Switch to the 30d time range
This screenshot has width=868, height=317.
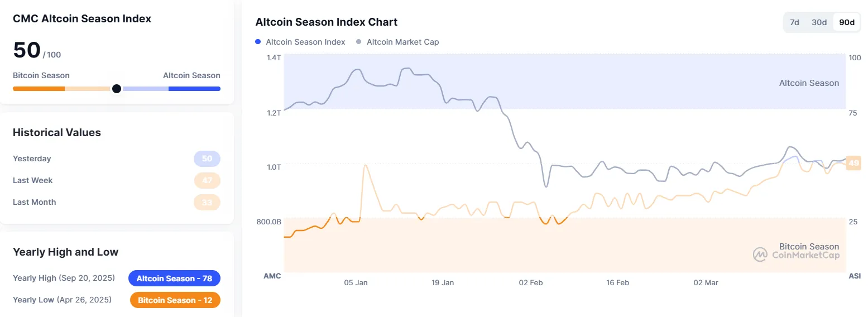(x=819, y=22)
